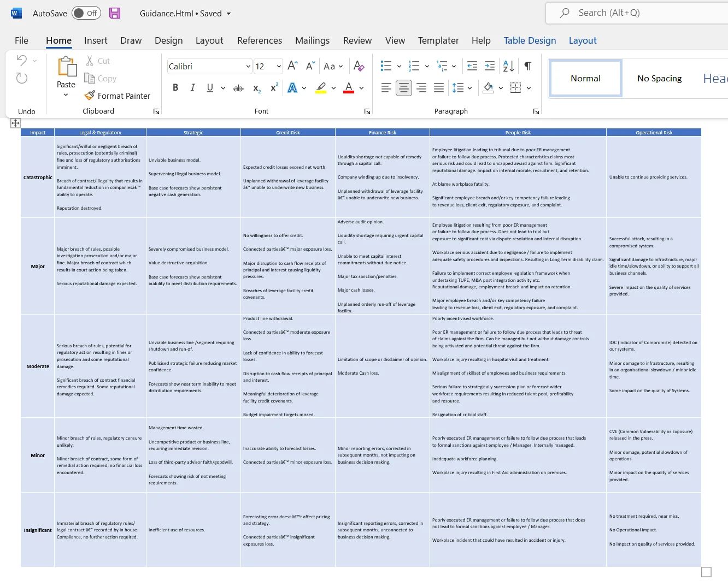The image size is (728, 586).
Task: Click the Undo arrow icon
Action: (22, 60)
